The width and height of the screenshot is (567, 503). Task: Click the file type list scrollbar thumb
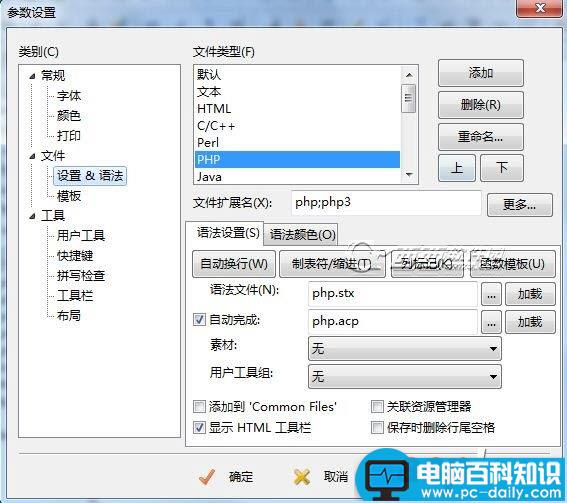[x=409, y=98]
